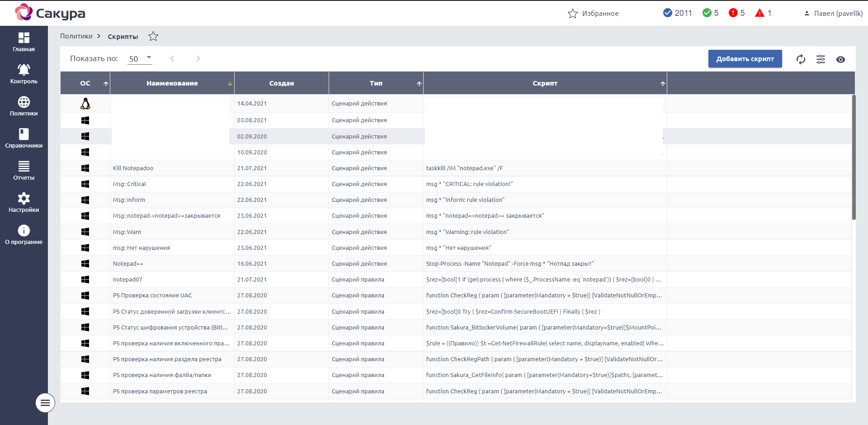Collapse the sidebar with the hamburger button

coord(45,403)
